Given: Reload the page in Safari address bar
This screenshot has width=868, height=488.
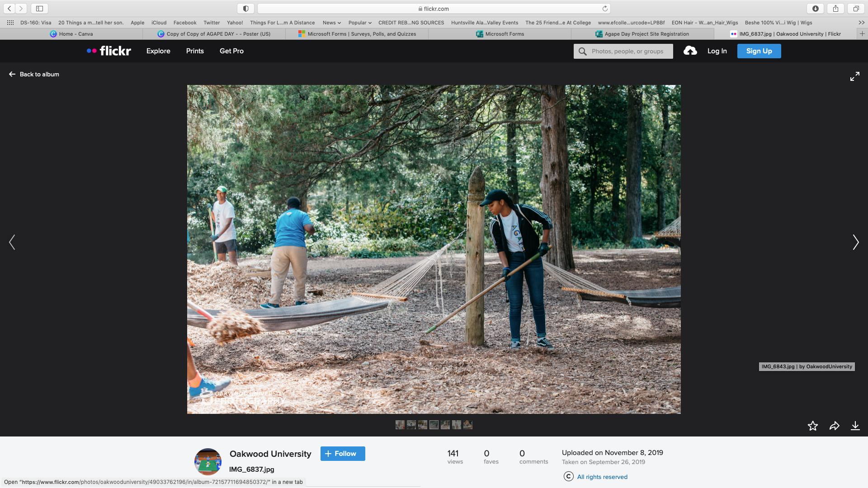Looking at the screenshot, I should pos(604,9).
